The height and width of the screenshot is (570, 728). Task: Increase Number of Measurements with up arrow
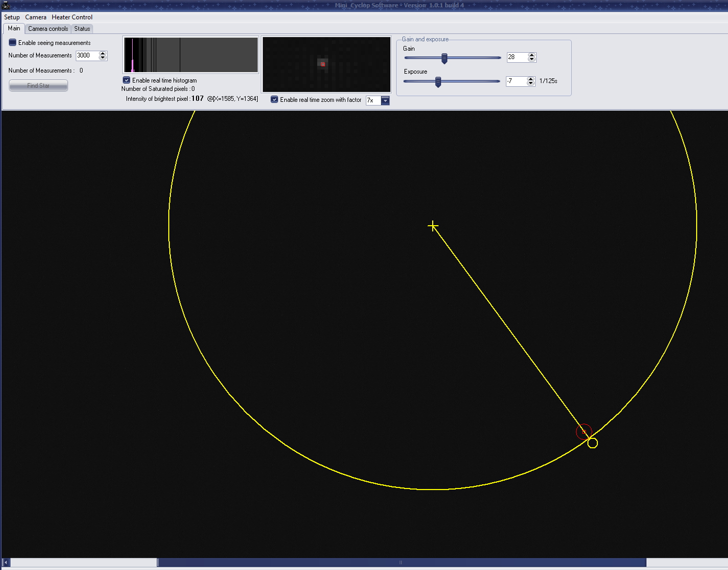coord(103,53)
